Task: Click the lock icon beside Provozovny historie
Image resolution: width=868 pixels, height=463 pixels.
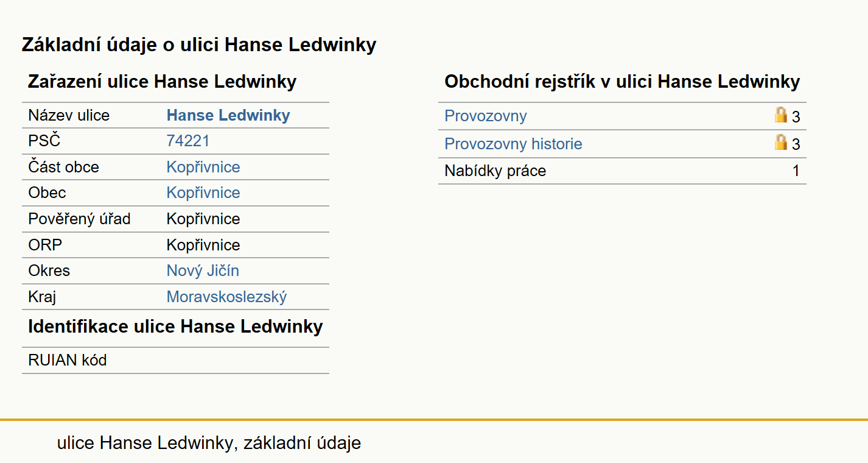Action: tap(781, 143)
